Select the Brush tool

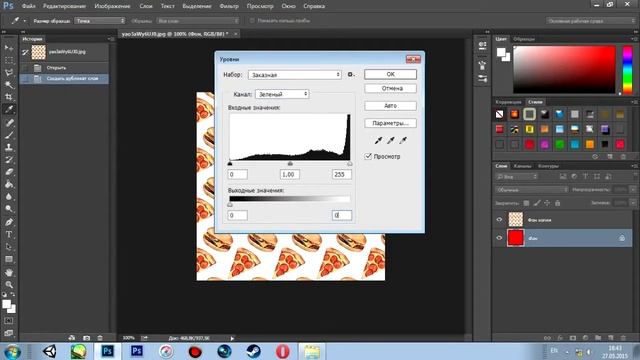pyautogui.click(x=9, y=135)
